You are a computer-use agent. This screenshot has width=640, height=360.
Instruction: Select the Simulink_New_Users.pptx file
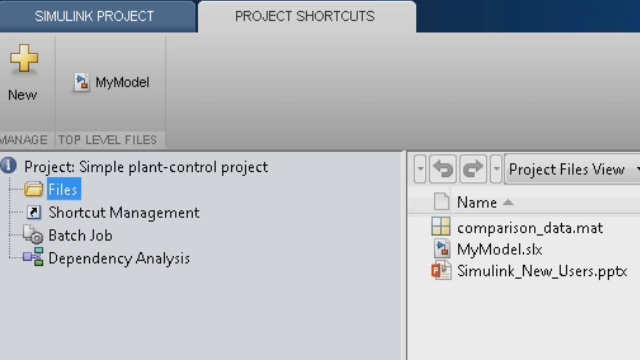pyautogui.click(x=542, y=271)
